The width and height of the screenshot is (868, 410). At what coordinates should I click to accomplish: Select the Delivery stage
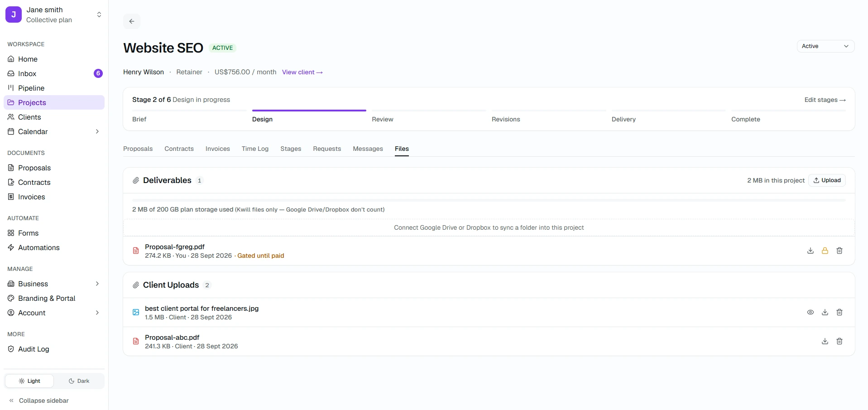(x=669, y=116)
